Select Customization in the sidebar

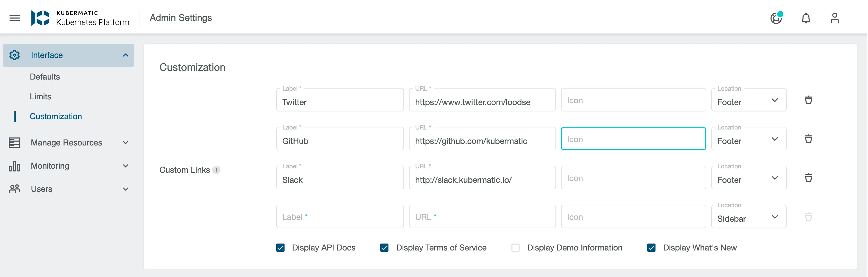(x=56, y=116)
